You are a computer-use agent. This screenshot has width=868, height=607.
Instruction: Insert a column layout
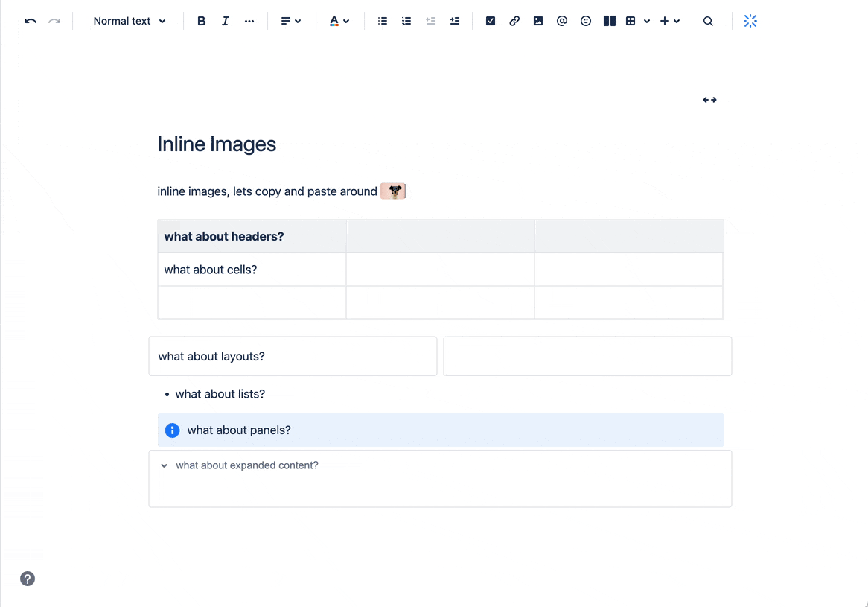pyautogui.click(x=610, y=21)
